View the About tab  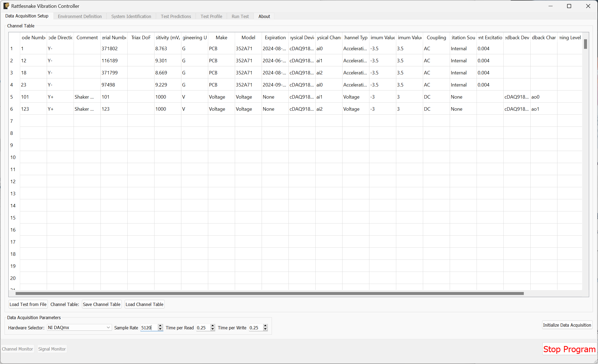tap(264, 16)
